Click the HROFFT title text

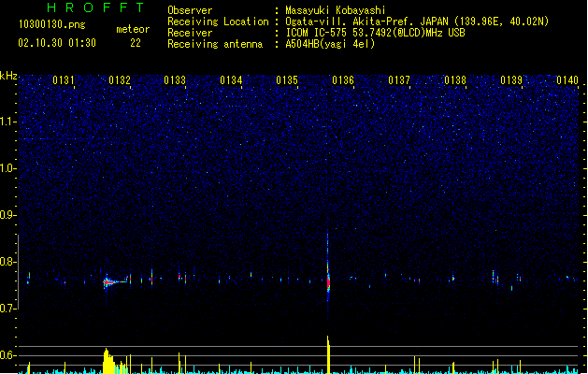[x=95, y=7]
